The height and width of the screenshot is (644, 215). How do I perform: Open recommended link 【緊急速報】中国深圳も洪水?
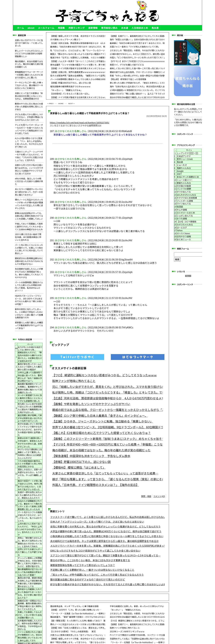91,456
